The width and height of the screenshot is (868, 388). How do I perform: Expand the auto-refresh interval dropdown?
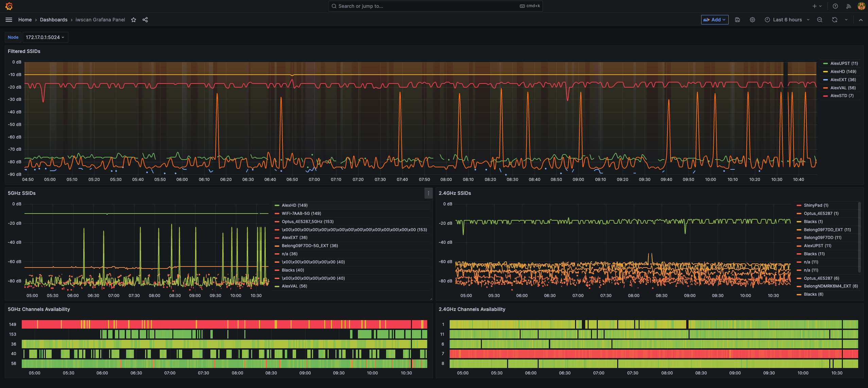point(847,20)
